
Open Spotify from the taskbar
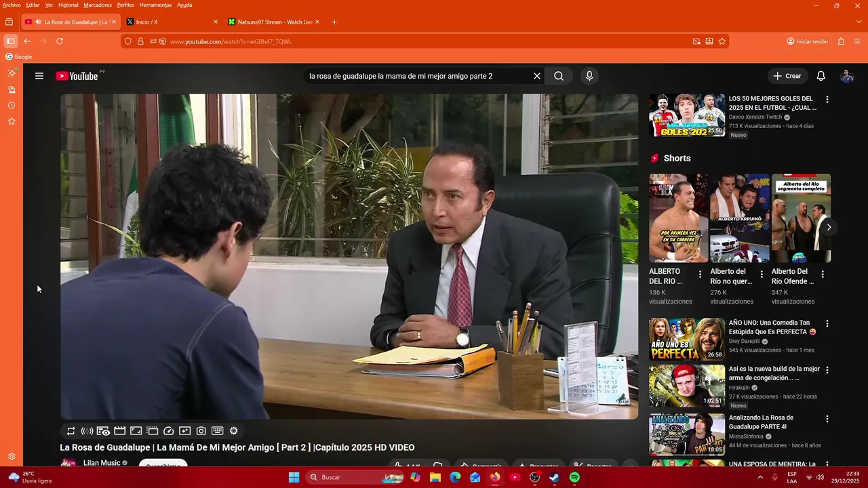point(574,477)
